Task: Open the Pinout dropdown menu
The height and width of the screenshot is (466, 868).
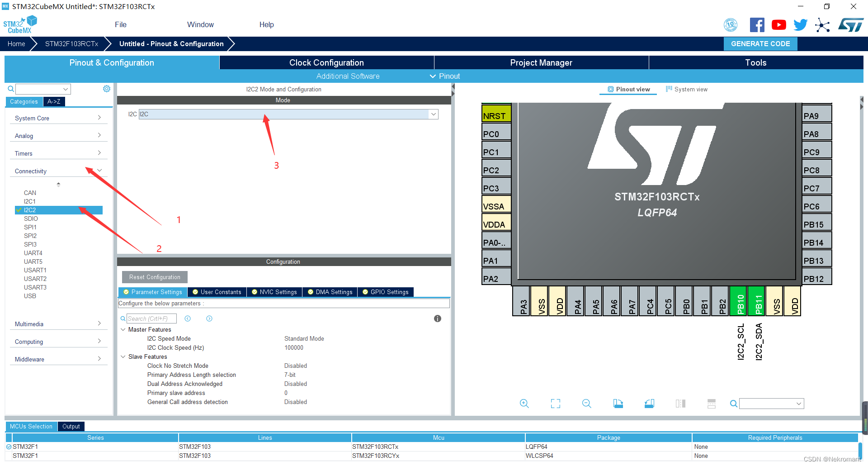Action: pos(445,76)
